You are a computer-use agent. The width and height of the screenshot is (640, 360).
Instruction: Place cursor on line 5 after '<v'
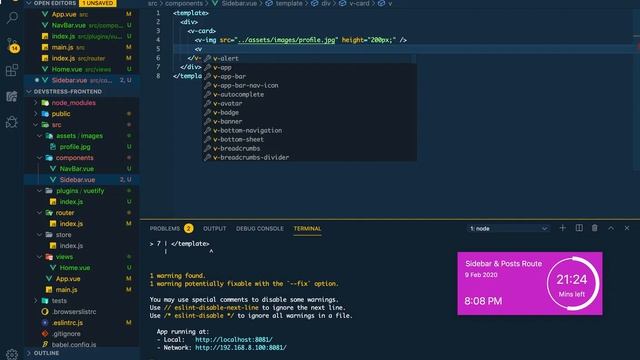pyautogui.click(x=202, y=49)
